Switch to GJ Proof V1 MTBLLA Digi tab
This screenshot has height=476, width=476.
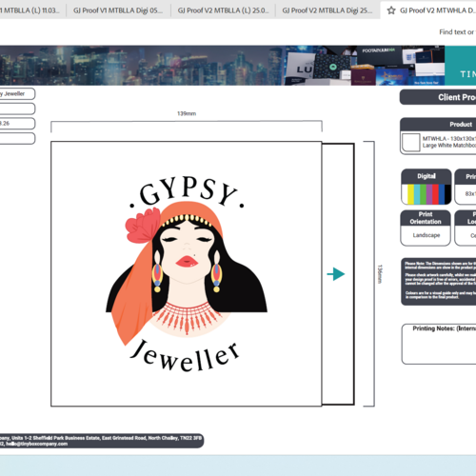point(118,10)
